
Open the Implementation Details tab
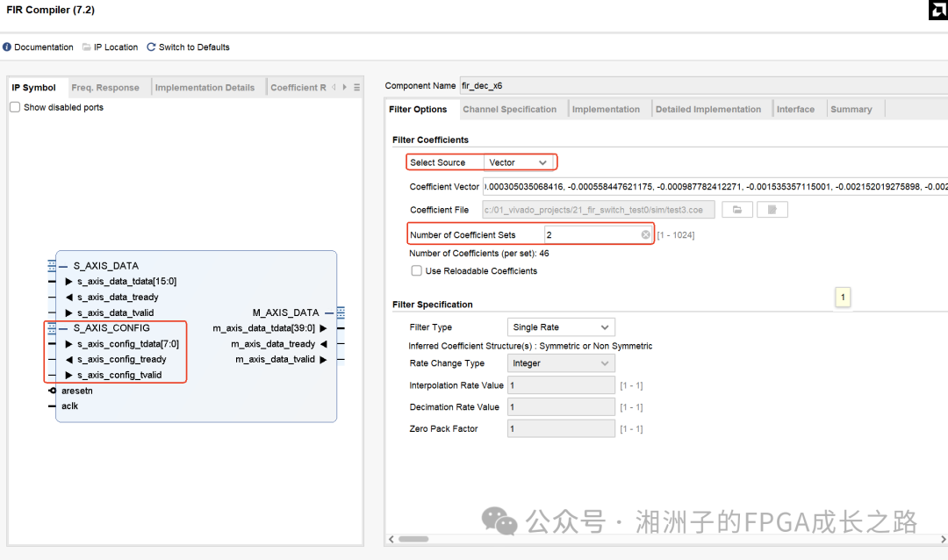(x=205, y=88)
